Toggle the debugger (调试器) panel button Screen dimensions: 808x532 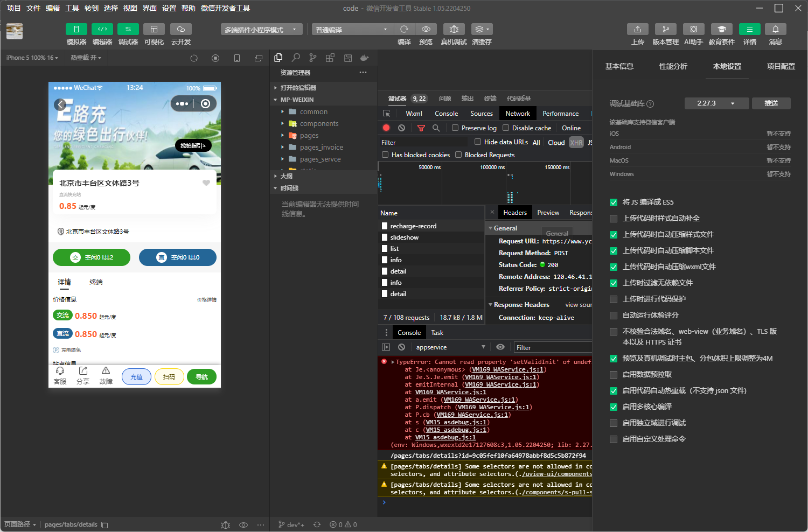(128, 29)
